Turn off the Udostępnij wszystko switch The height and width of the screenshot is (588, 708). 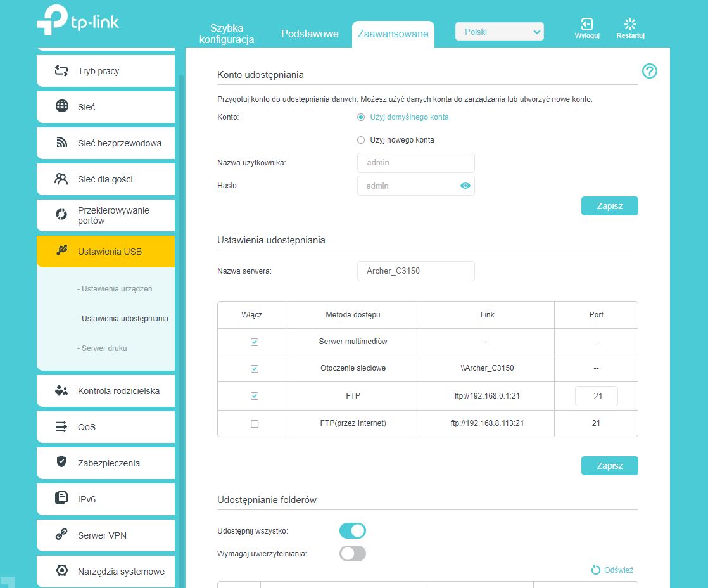(353, 530)
